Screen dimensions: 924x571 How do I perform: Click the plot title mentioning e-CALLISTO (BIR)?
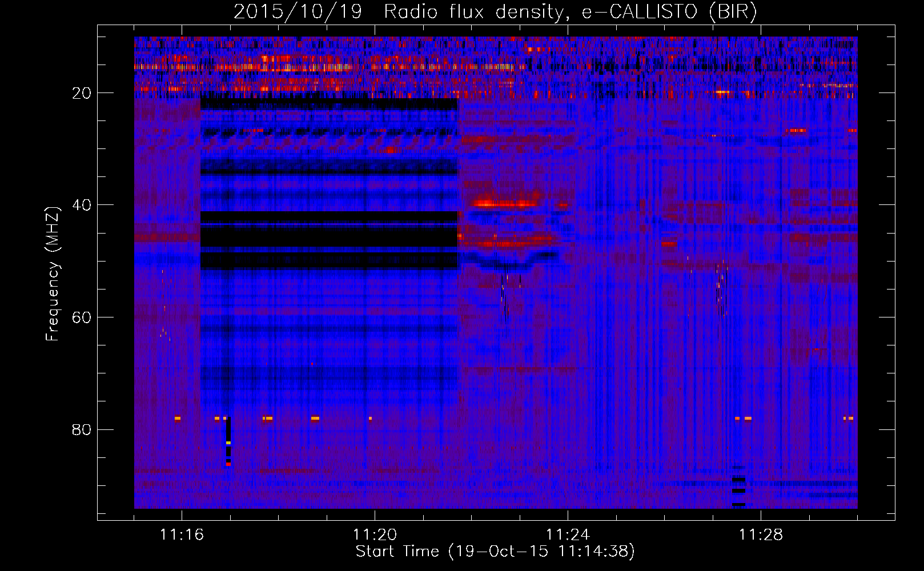(495, 12)
